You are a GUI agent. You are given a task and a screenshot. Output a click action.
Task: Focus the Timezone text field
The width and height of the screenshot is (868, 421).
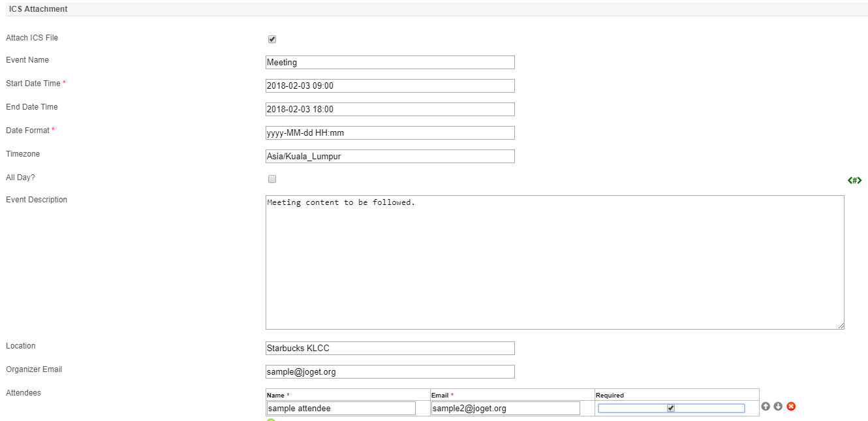pyautogui.click(x=390, y=157)
